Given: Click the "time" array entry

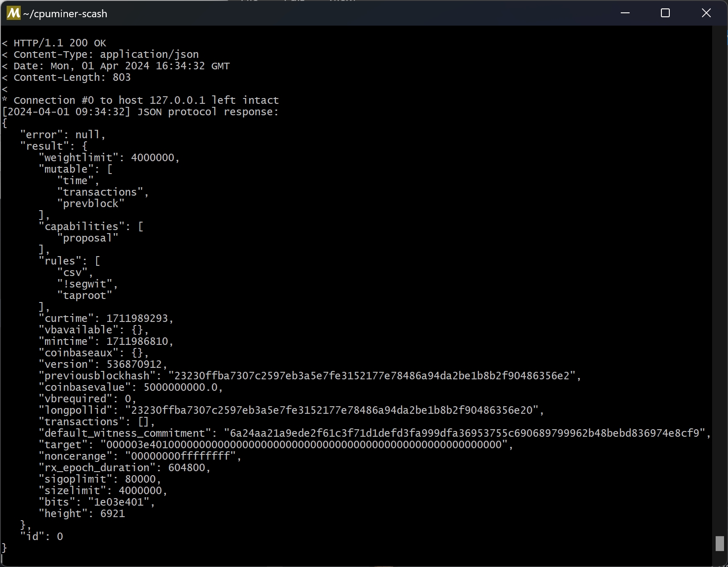Looking at the screenshot, I should click(x=79, y=181).
